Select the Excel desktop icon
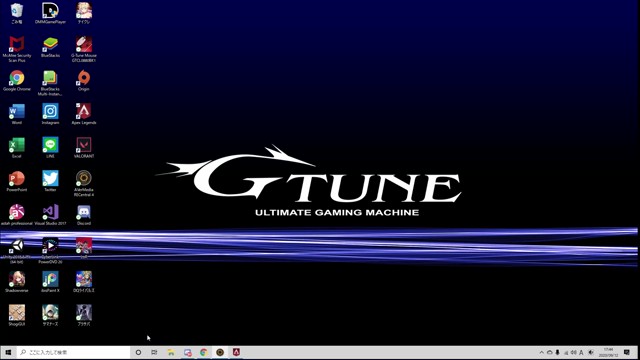This screenshot has height=360, width=640. 17,147
